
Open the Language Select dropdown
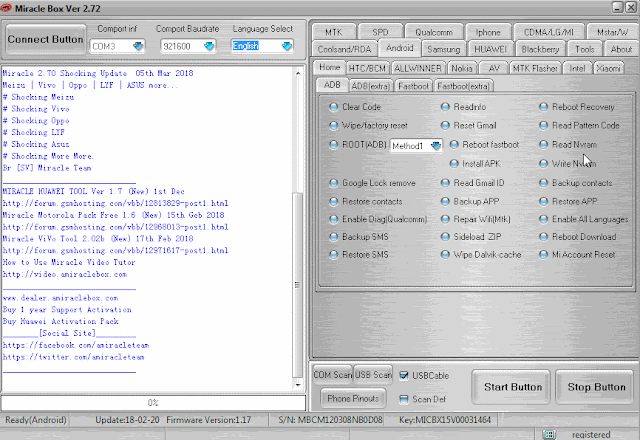pos(287,46)
